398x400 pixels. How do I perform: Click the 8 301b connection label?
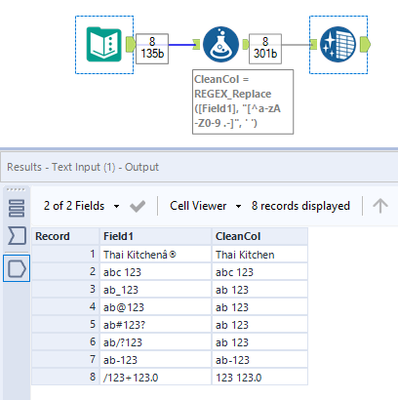tap(265, 49)
